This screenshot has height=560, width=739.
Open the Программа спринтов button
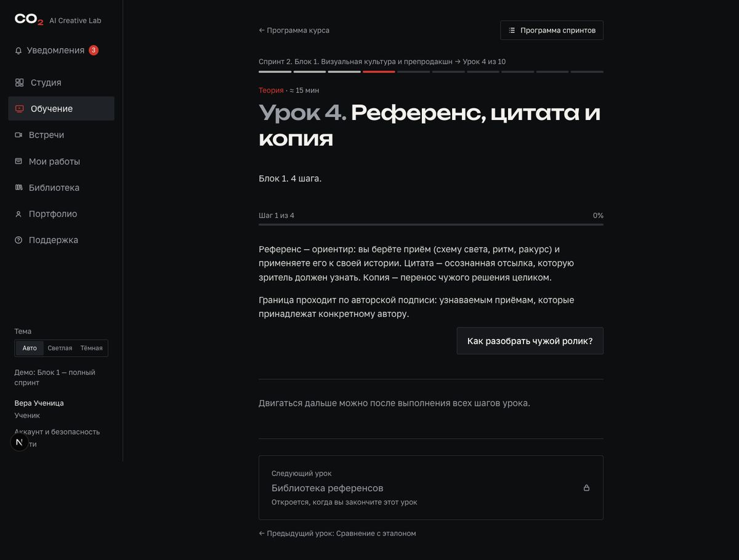click(x=552, y=30)
